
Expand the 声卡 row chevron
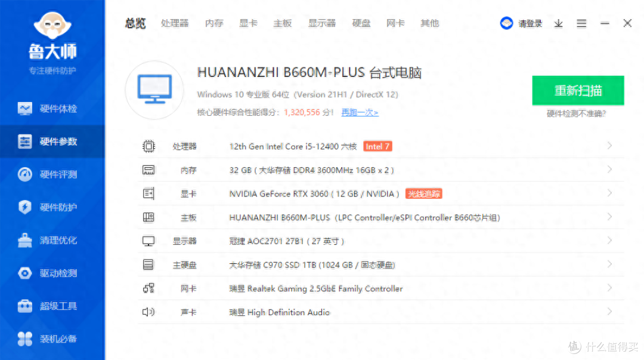pos(609,312)
